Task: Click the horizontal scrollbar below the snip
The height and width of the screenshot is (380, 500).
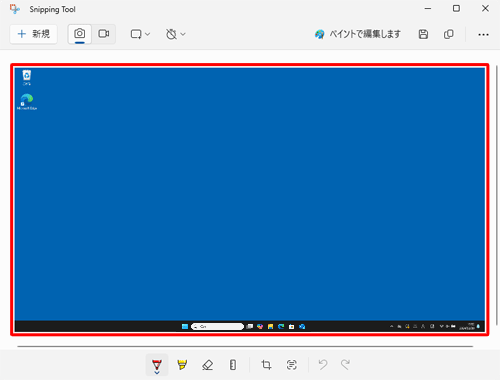Action: [x=245, y=346]
